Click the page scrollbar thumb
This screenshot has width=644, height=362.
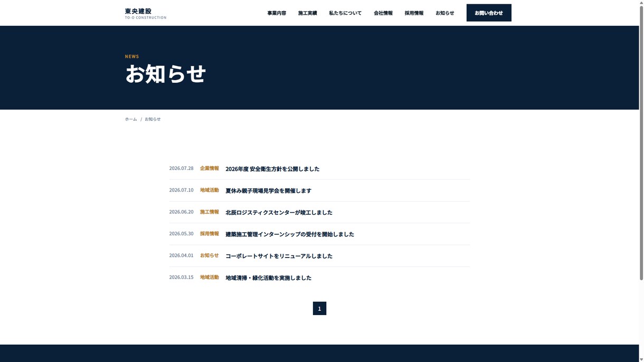641,142
